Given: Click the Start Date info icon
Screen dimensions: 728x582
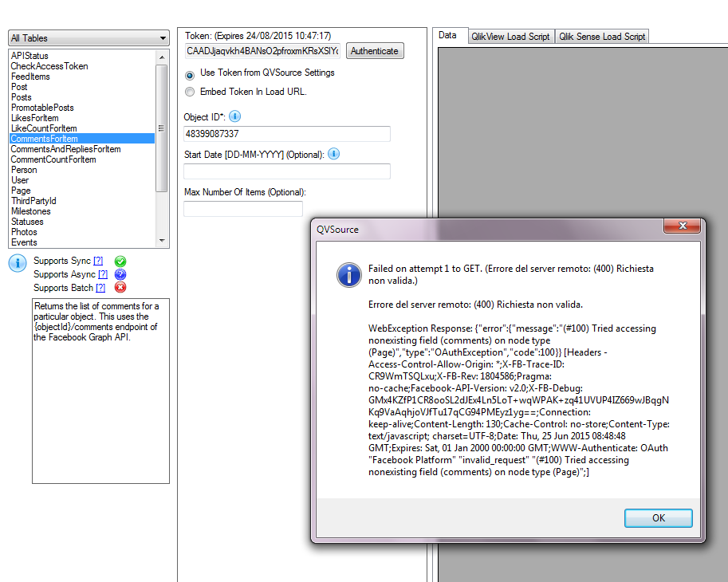Looking at the screenshot, I should coord(333,154).
